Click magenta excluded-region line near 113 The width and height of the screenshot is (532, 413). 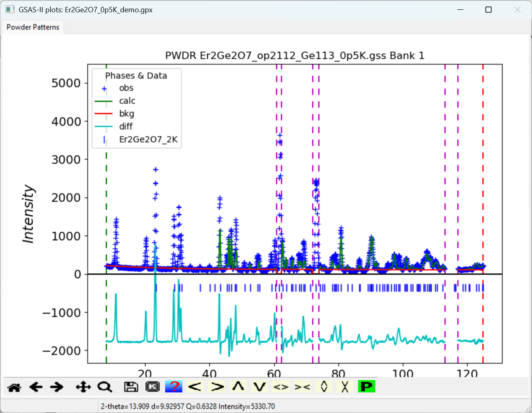445,214
